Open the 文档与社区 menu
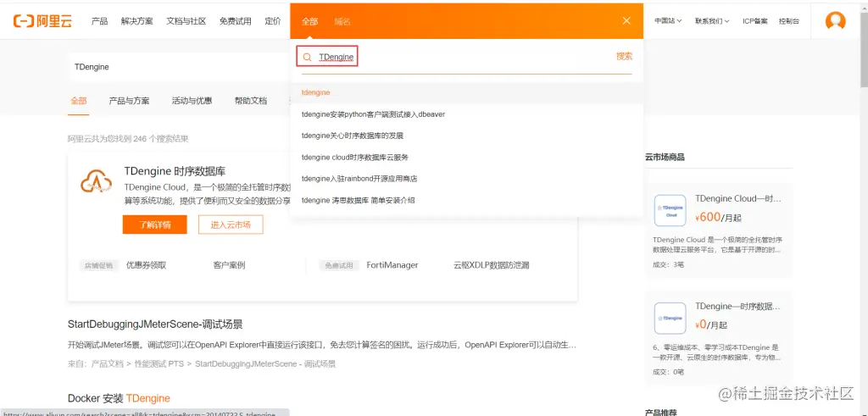The image size is (868, 416). [x=186, y=21]
